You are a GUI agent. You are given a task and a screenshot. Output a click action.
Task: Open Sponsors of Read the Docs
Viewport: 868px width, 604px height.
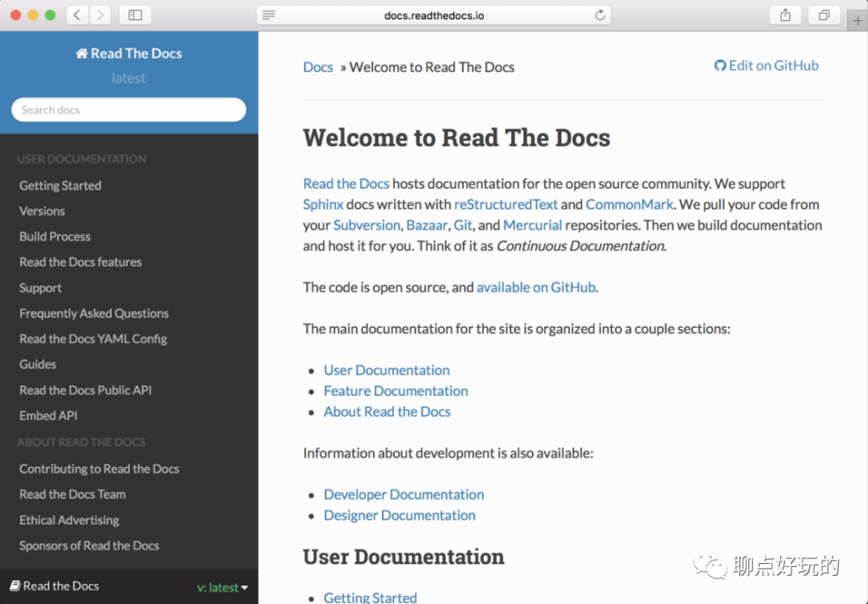89,545
